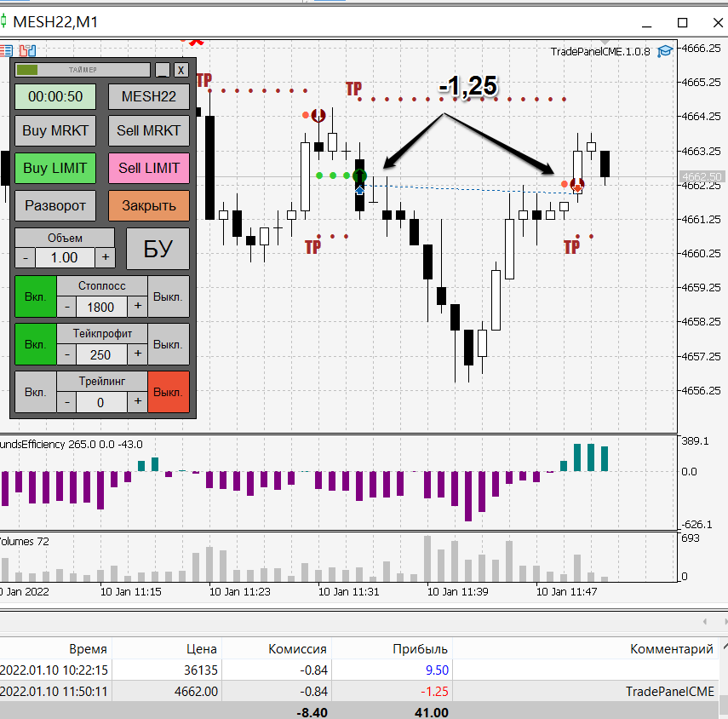Viewport: 728px width, 719px height.
Task: Enable trailing with gray Вкл.
Action: [35, 393]
